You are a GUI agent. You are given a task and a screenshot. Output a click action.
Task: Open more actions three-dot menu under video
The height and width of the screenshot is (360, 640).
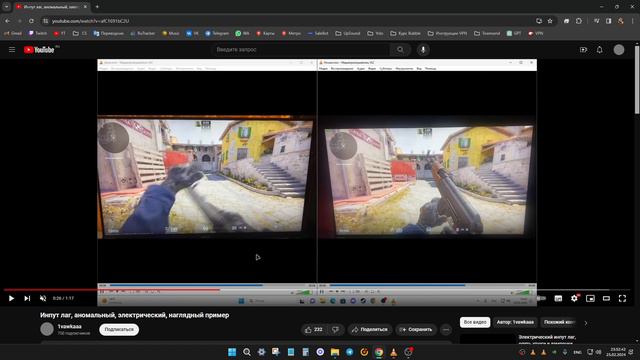coord(446,329)
